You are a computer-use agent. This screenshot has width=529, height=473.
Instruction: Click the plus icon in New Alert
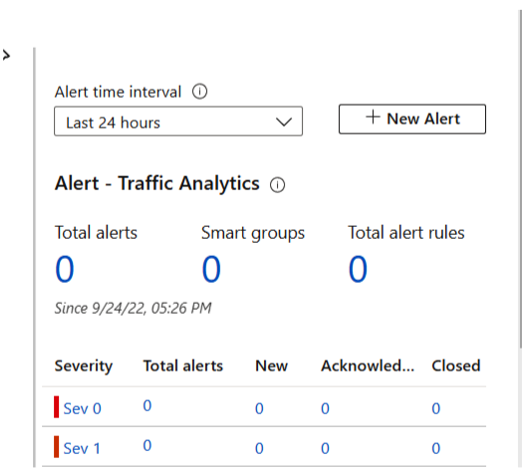pyautogui.click(x=373, y=117)
